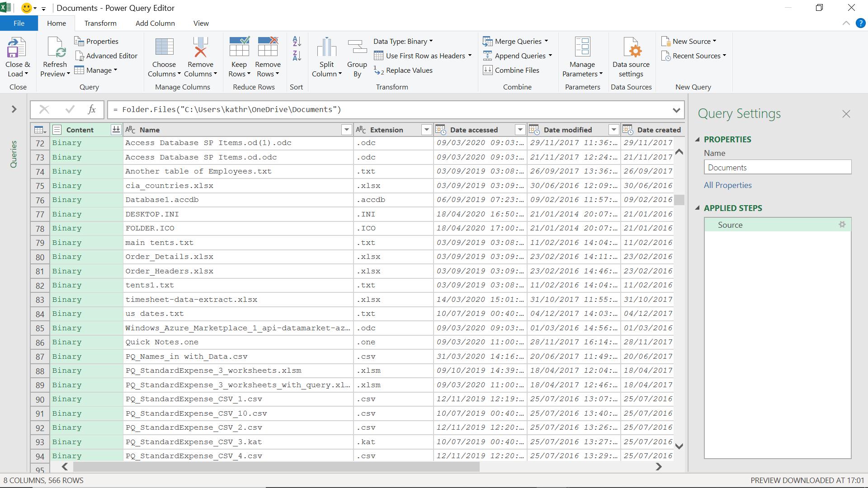Click the combine files icon in Content header
868x488 pixels.
(116, 130)
